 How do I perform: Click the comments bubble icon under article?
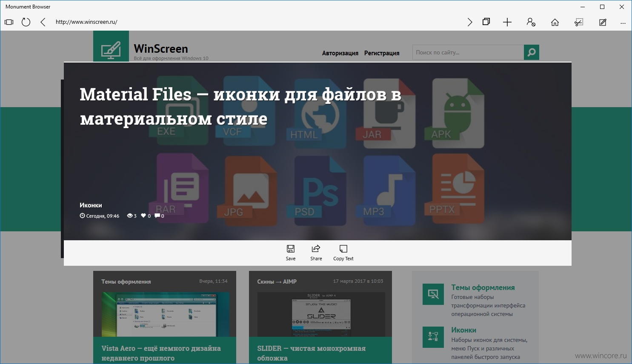click(157, 216)
